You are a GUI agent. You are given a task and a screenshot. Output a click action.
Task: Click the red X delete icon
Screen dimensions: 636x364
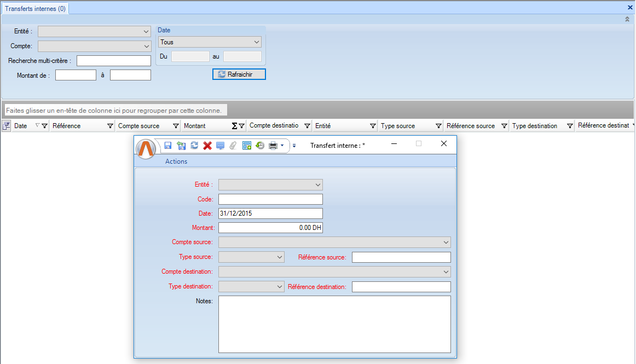(x=207, y=146)
